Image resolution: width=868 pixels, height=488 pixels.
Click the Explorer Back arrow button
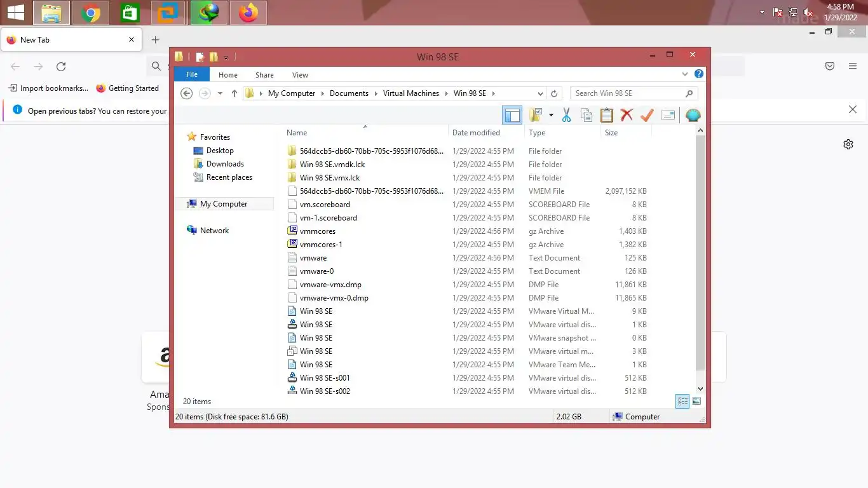pos(186,93)
